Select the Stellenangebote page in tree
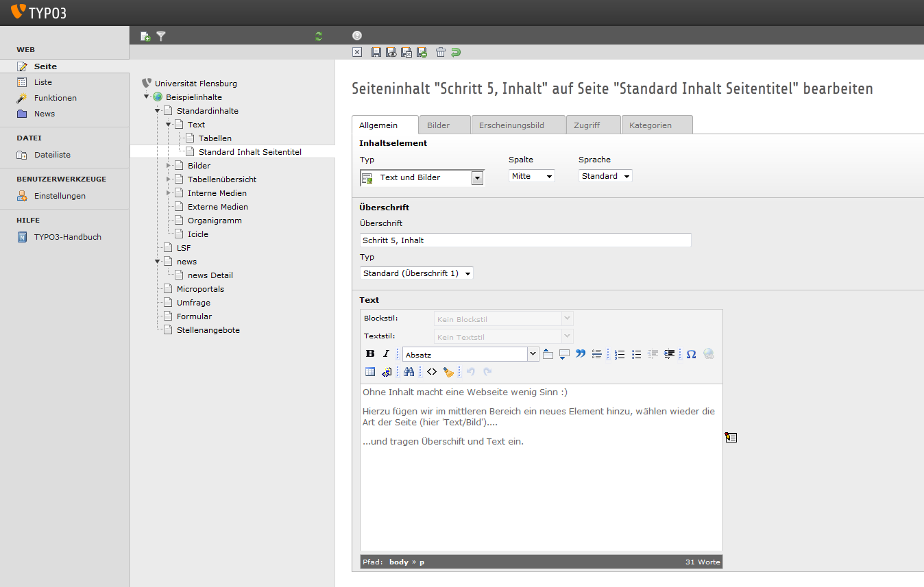Image resolution: width=924 pixels, height=587 pixels. [x=208, y=330]
